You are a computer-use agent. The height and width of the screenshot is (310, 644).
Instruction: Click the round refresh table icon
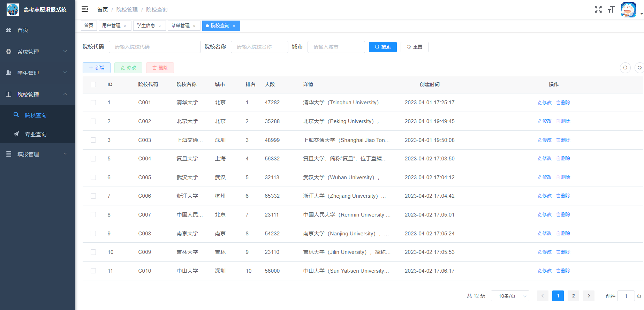coord(639,68)
